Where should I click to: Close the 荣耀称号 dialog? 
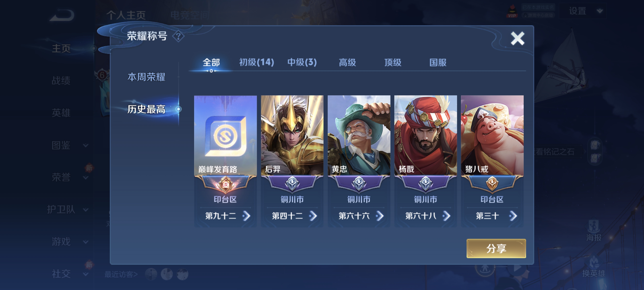tap(517, 38)
